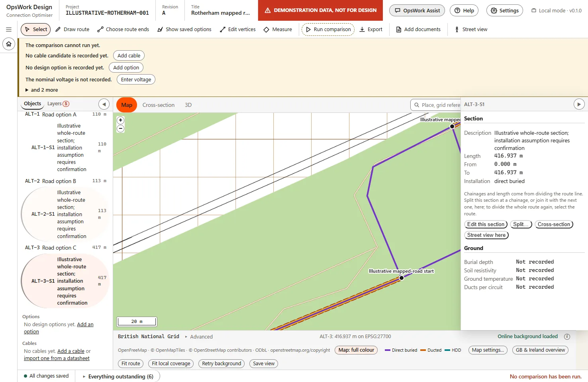Expand Everything outstanding (6)
Image resolution: width=588 pixels, height=382 pixels.
tap(118, 376)
